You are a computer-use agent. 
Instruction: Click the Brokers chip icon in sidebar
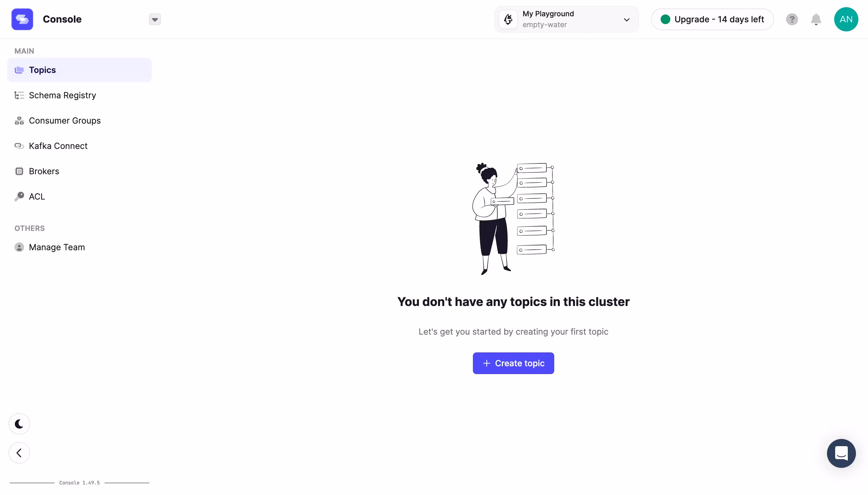coord(19,171)
